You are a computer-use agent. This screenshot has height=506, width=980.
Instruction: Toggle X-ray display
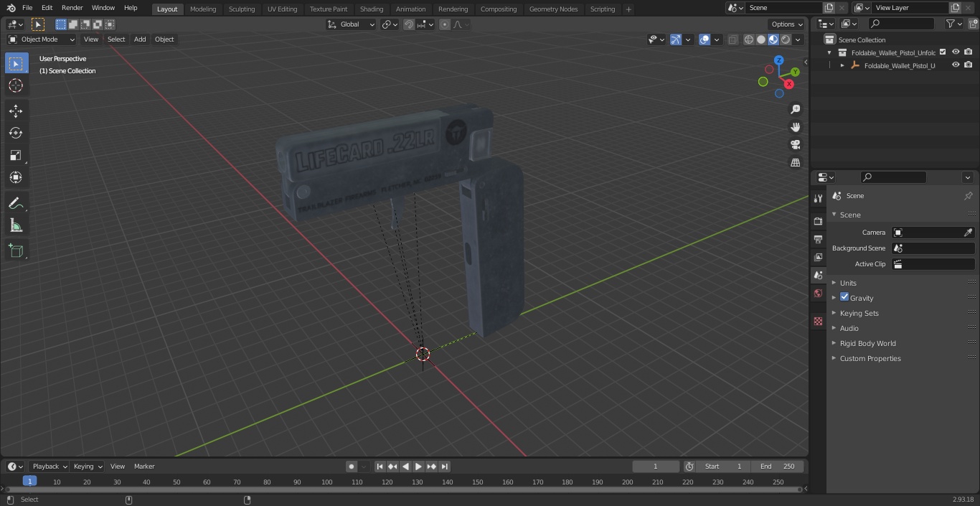[732, 39]
